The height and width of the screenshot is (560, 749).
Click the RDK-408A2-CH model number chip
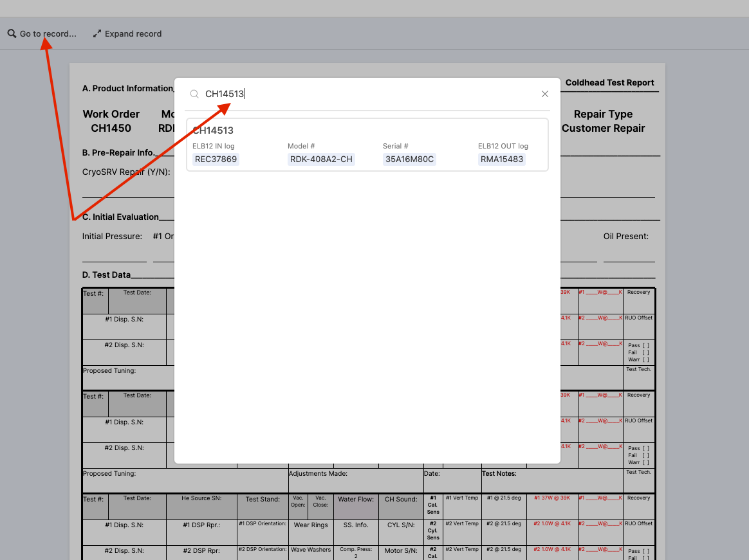[x=321, y=159]
